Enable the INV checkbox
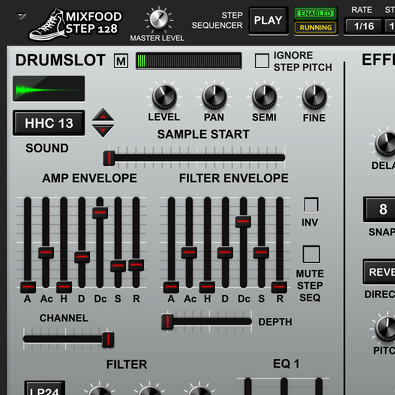The image size is (395, 395). click(311, 205)
